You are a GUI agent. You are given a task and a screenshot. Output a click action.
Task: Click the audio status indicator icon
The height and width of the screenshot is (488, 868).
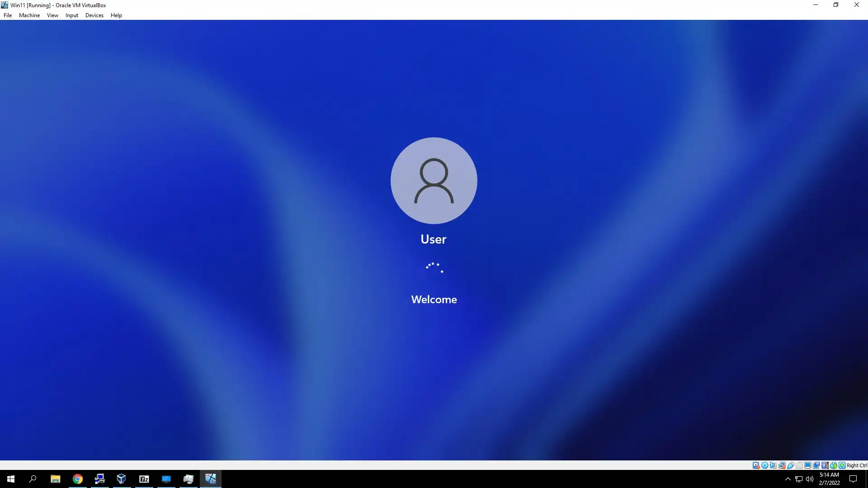tap(773, 465)
